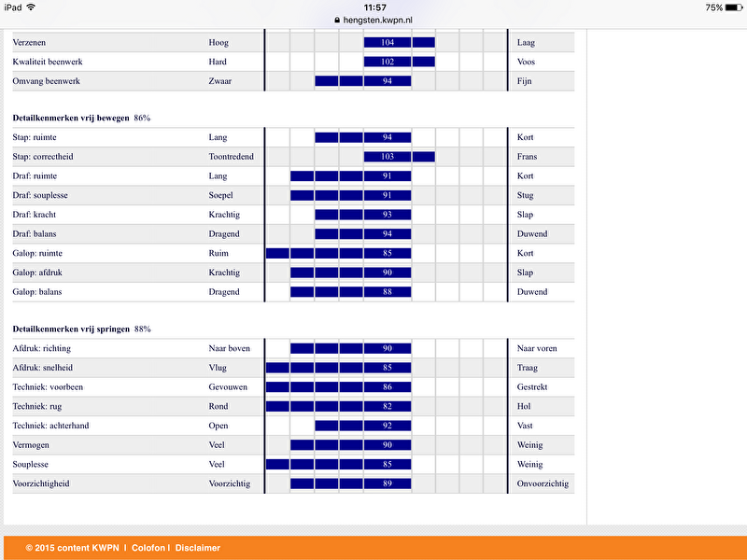Click the Galop: ruimte bar showing 85
The image size is (747, 560).
(338, 253)
